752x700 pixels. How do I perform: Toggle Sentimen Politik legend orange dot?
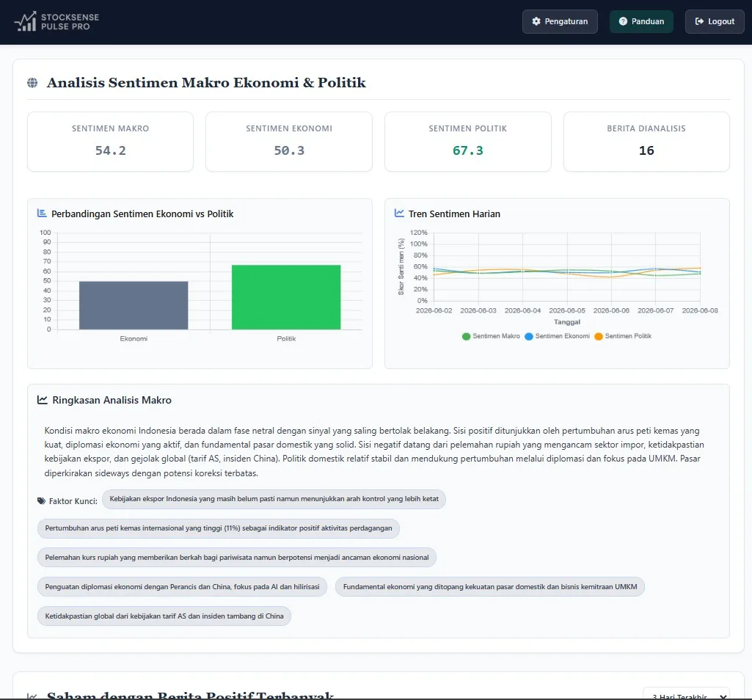[x=598, y=336]
